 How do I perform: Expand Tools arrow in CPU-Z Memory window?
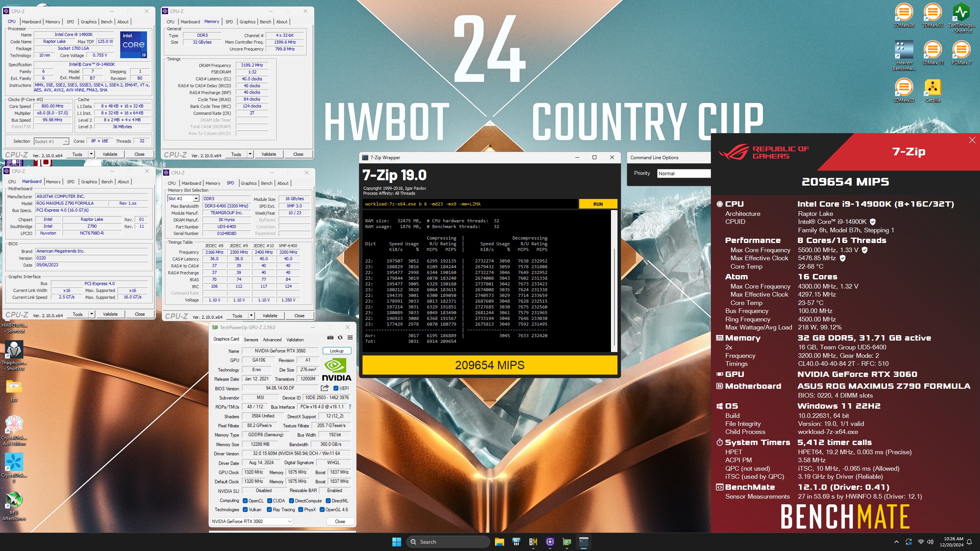250,154
